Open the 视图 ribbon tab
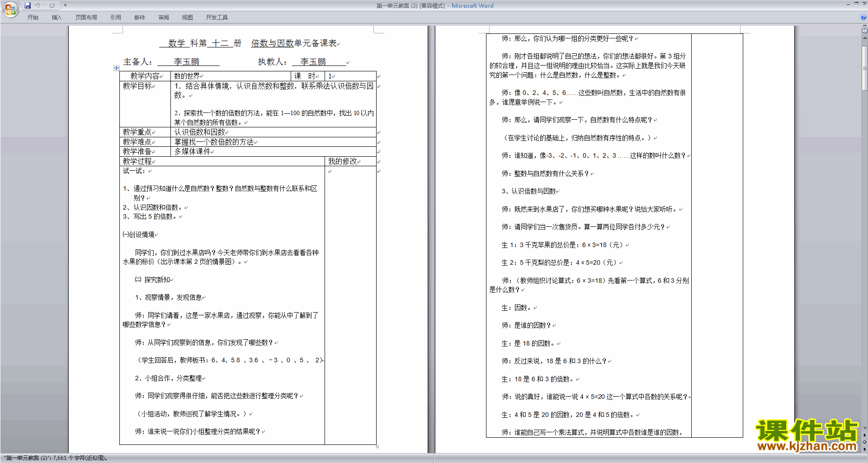This screenshot has width=868, height=463. 188,18
